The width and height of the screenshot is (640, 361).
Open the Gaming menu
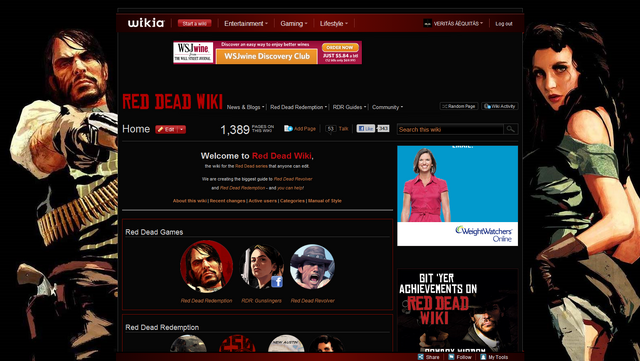(x=293, y=24)
